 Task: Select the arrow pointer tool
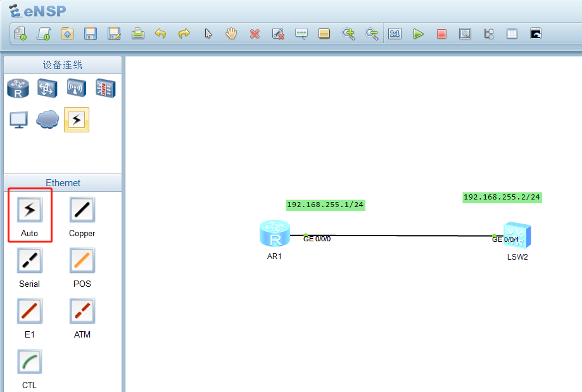208,34
